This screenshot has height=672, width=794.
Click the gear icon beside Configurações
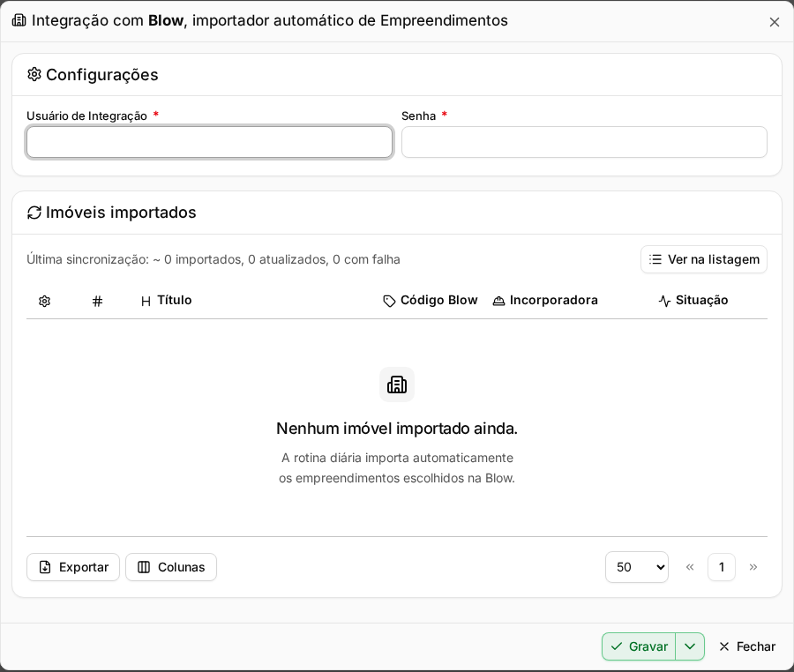coord(34,74)
